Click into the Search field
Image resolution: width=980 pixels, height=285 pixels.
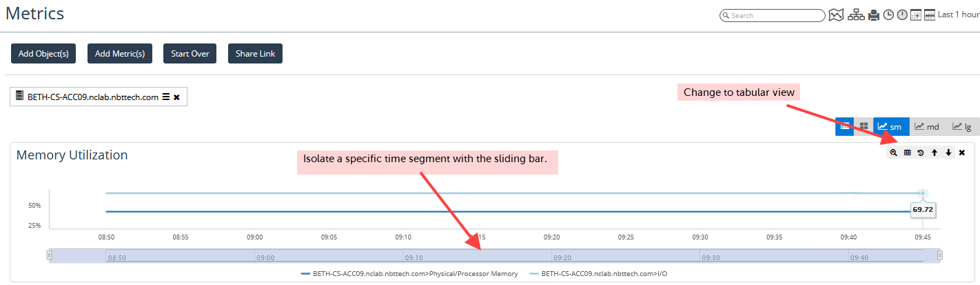(775, 15)
